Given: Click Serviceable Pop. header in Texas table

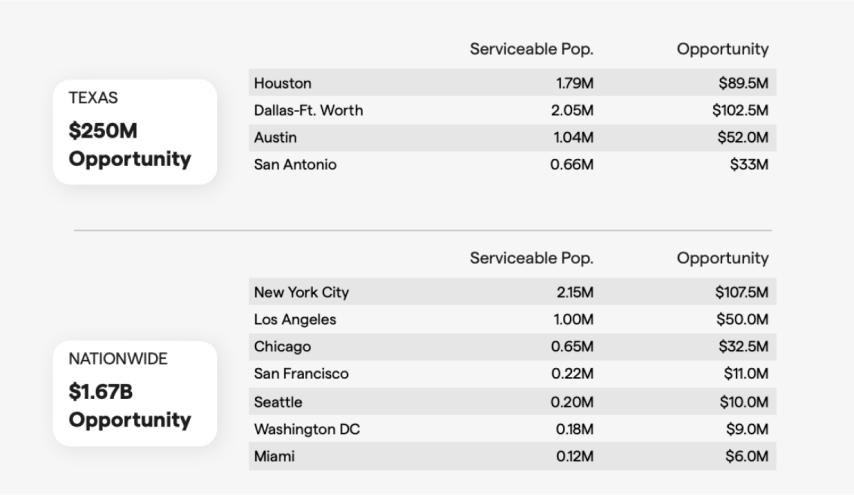Looking at the screenshot, I should point(531,49).
